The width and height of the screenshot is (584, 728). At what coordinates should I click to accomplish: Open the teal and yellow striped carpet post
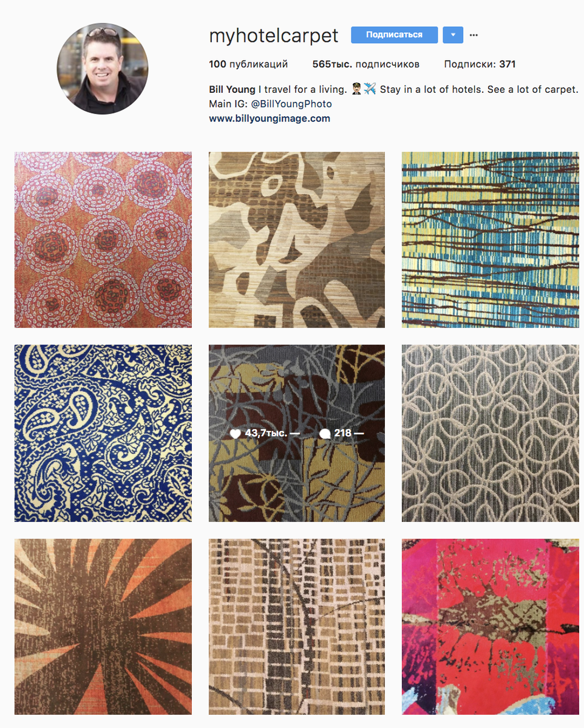pos(490,240)
